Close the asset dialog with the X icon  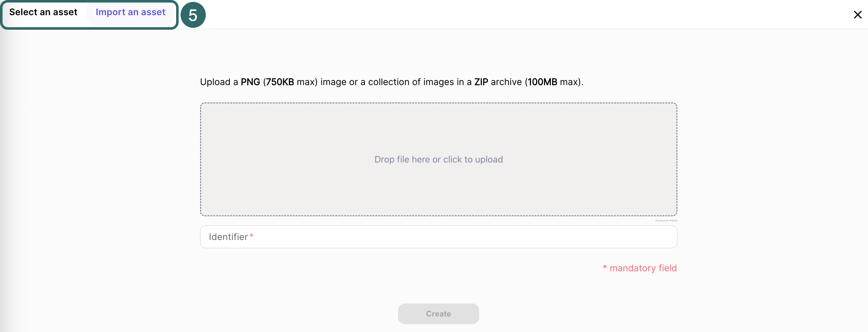click(857, 15)
